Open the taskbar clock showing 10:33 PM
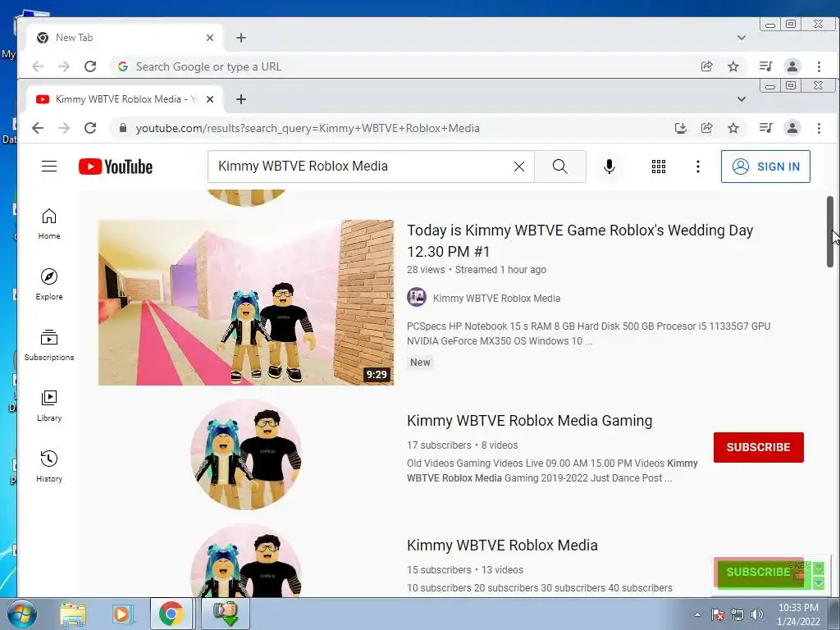The image size is (840, 630). click(x=798, y=614)
